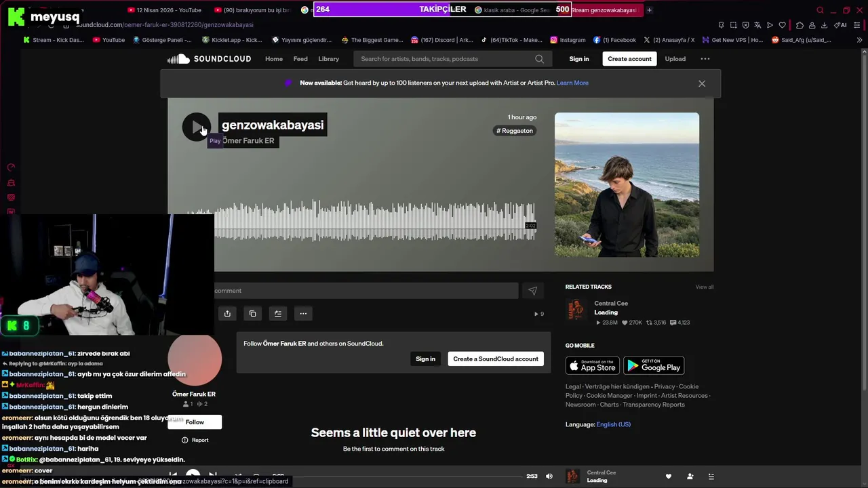Select the # Reggaeton tag
Screen dimensions: 868x488
[515, 131]
